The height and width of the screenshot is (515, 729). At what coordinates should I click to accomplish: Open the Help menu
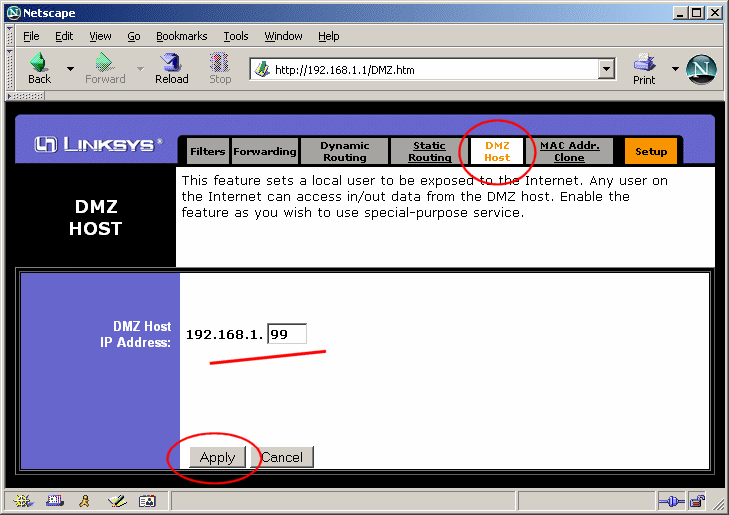click(328, 36)
